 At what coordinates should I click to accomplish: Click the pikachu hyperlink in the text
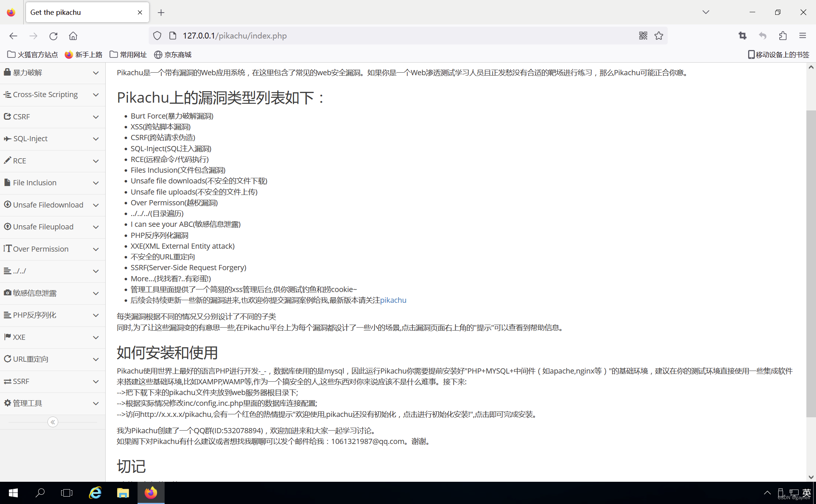pyautogui.click(x=393, y=300)
